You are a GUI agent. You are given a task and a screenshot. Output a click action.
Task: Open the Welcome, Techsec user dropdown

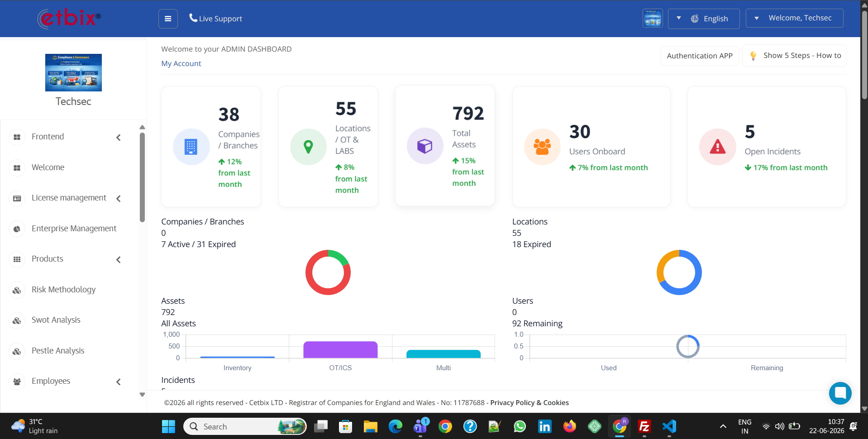point(794,18)
